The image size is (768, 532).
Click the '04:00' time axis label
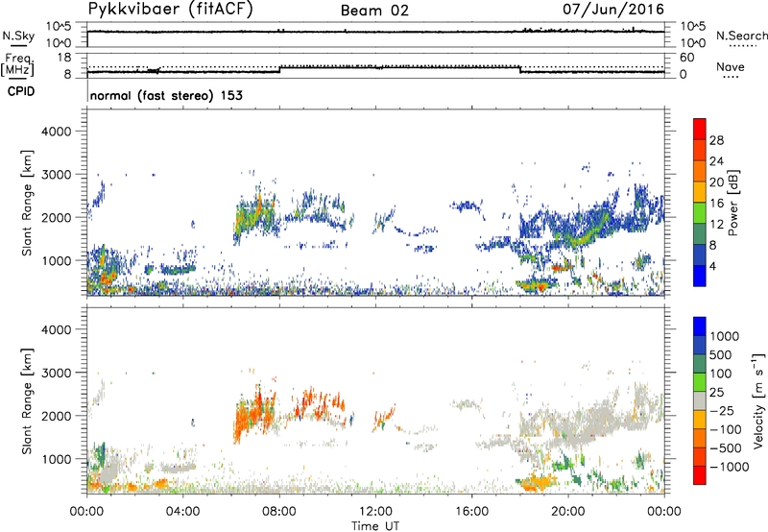183,512
